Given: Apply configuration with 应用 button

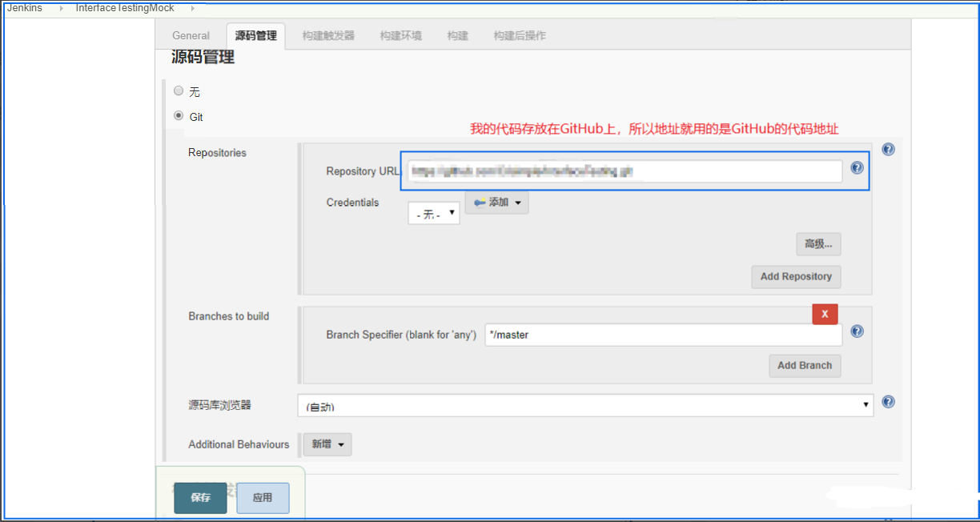Looking at the screenshot, I should point(263,498).
